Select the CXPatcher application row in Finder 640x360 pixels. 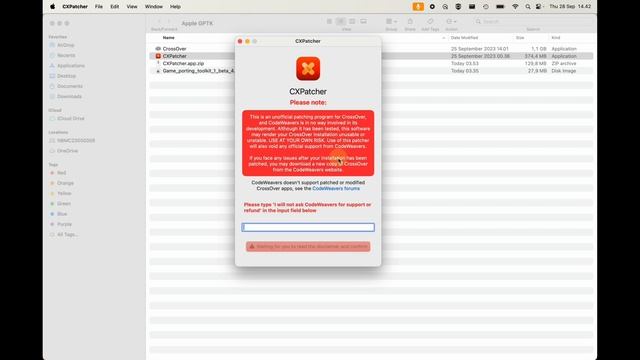pyautogui.click(x=371, y=56)
